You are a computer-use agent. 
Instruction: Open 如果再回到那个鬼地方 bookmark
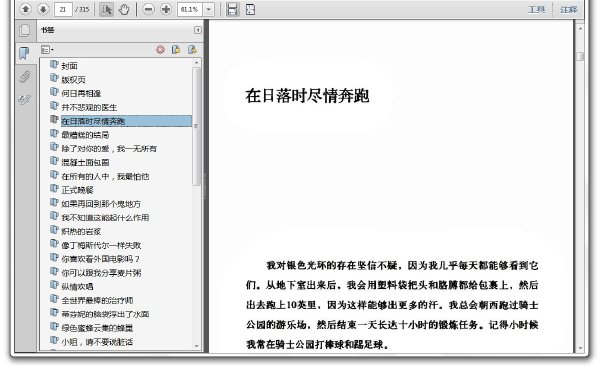pos(101,204)
